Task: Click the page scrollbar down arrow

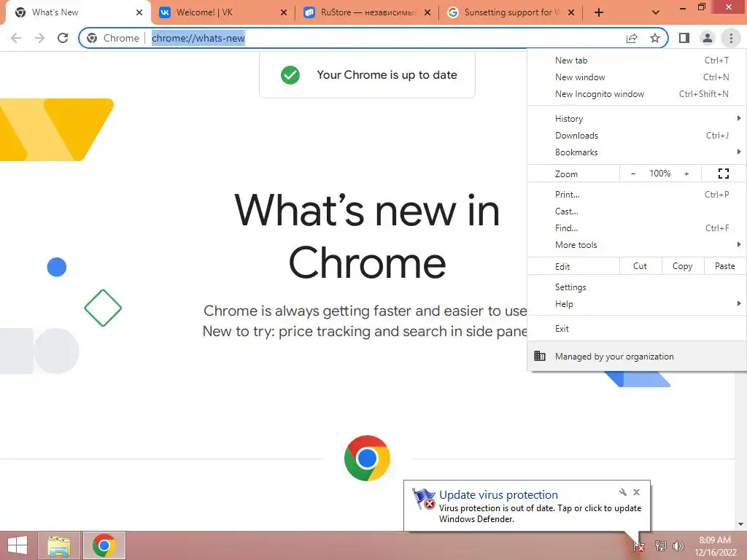Action: pyautogui.click(x=741, y=524)
